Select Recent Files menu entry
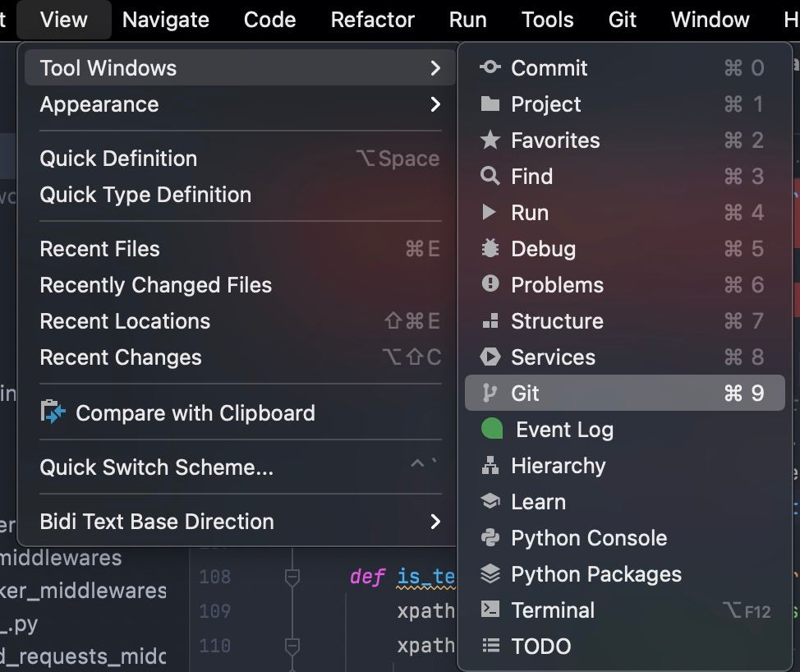Image resolution: width=800 pixels, height=672 pixels. [100, 249]
